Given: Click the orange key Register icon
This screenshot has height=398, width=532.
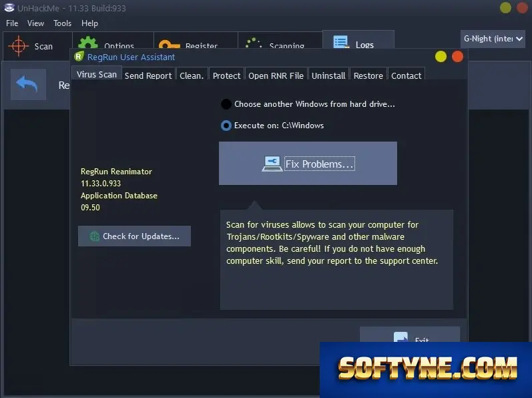Looking at the screenshot, I should point(169,44).
